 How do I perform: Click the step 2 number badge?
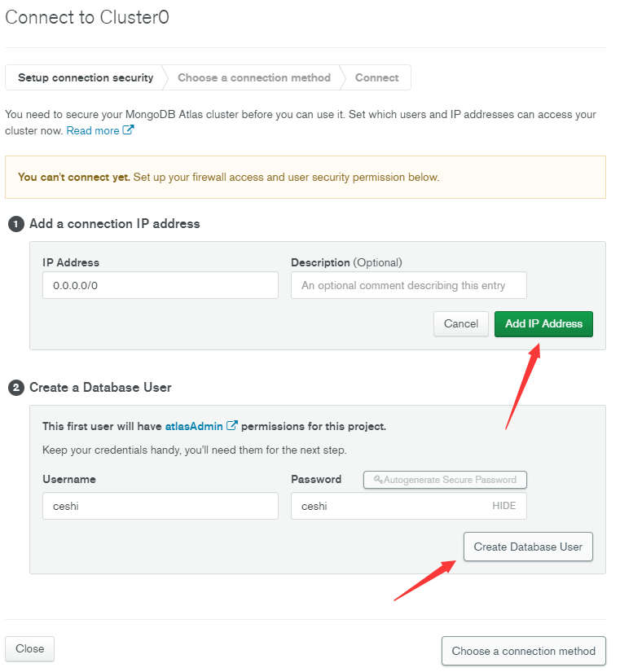16,388
